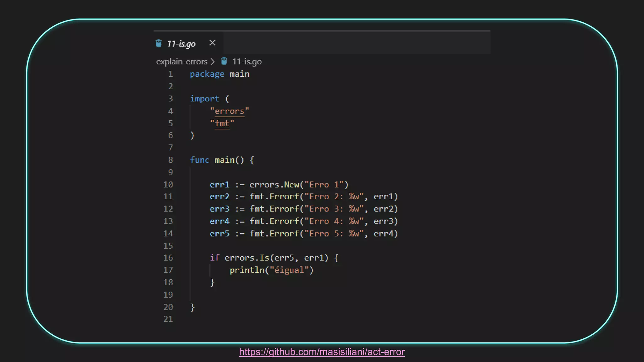
Task: Click the "Erro 5: %w" string
Action: (334, 234)
